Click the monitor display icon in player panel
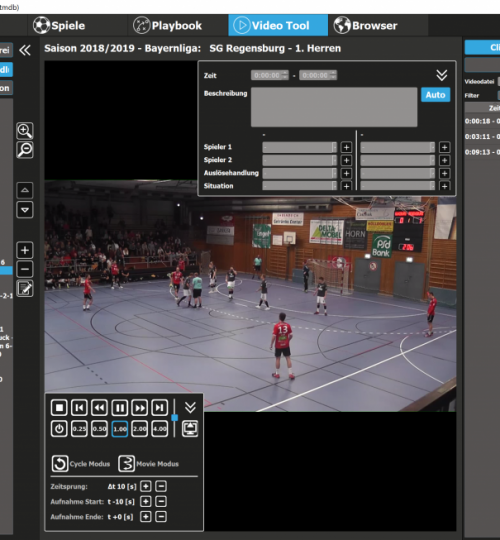The height and width of the screenshot is (540, 500). tap(190, 429)
